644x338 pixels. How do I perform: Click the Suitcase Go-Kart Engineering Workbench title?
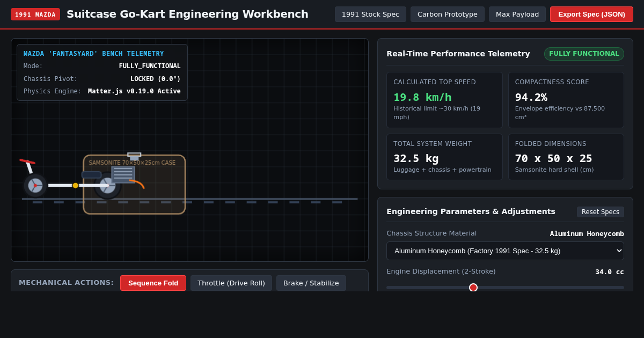(x=187, y=14)
